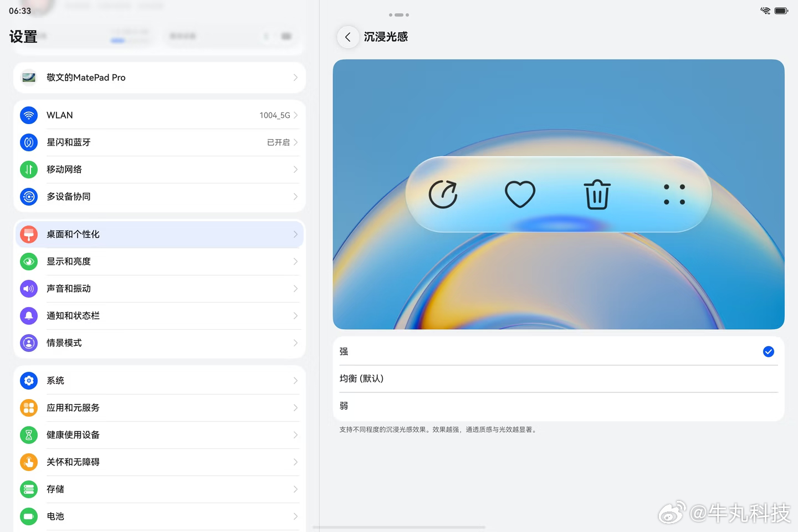Viewport: 798px width, 532px height.
Task: Open the 多设备协同 label
Action: (69, 197)
